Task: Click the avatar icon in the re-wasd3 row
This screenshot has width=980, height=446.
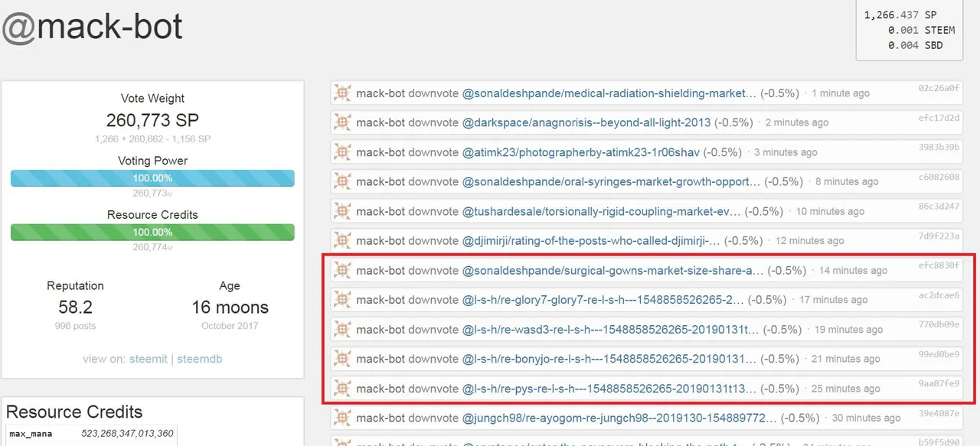Action: pos(342,329)
